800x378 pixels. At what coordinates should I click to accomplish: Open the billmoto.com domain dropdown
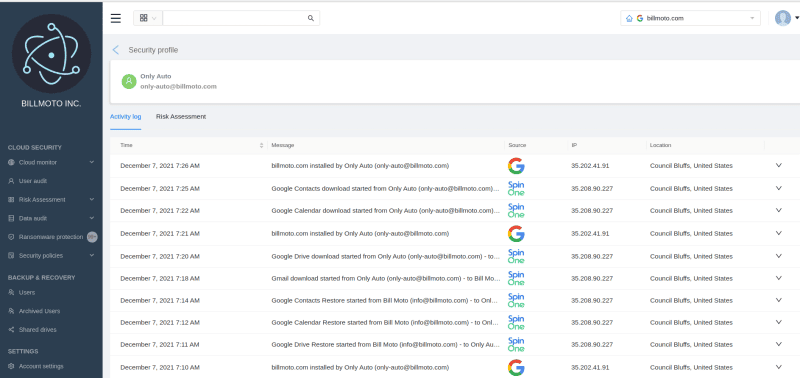[690, 18]
